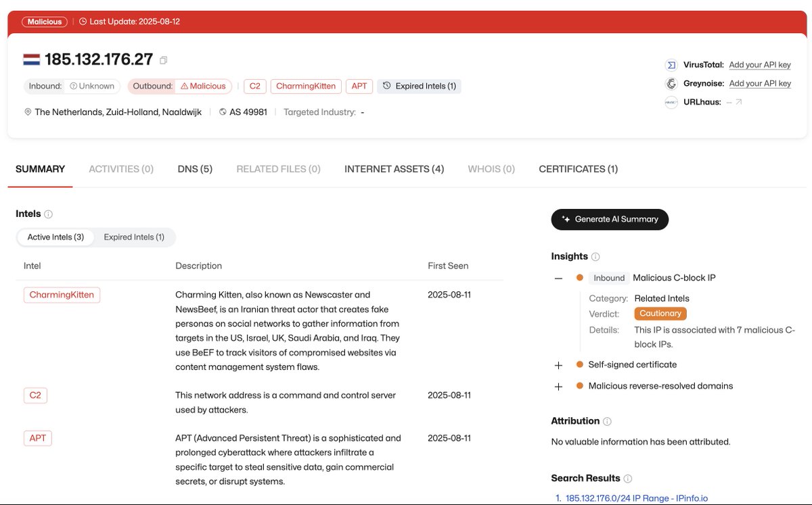Add your API key for VirusTotal
The width and height of the screenshot is (812, 505).
click(x=760, y=65)
